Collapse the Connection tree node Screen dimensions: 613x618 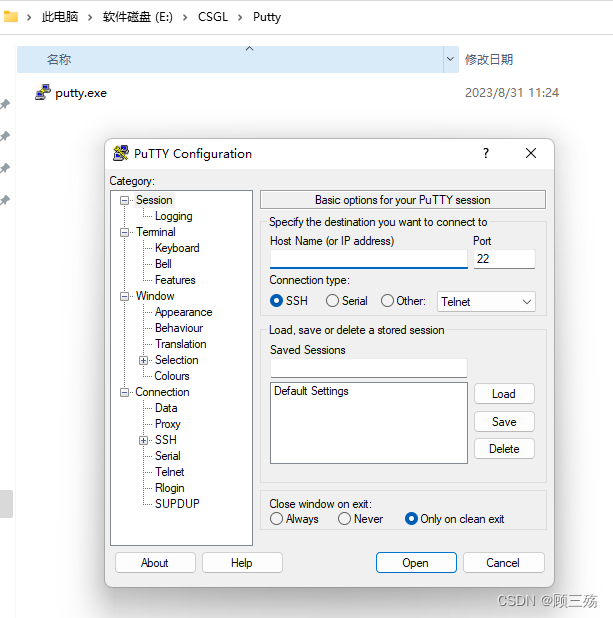click(124, 393)
